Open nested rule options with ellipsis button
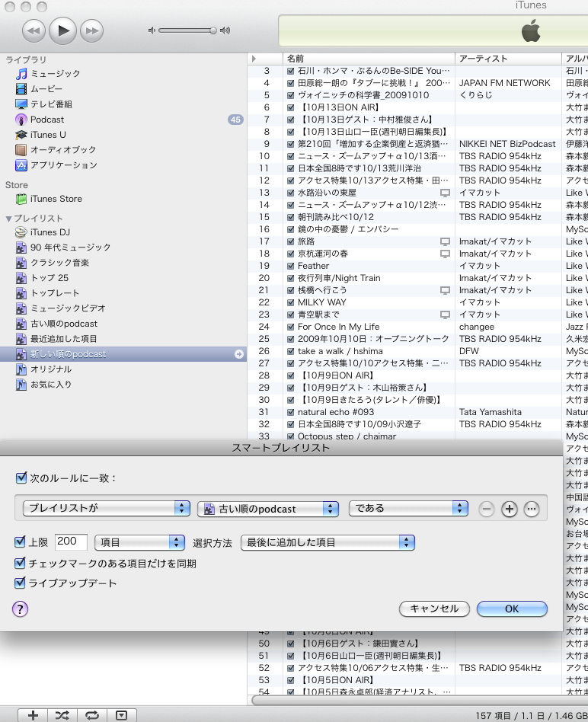The width and height of the screenshot is (588, 722). pos(532,509)
